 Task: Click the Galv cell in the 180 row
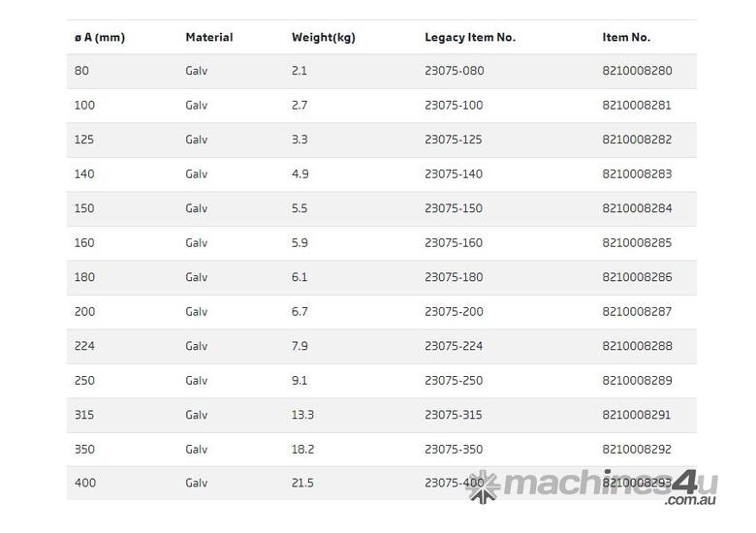click(x=197, y=278)
